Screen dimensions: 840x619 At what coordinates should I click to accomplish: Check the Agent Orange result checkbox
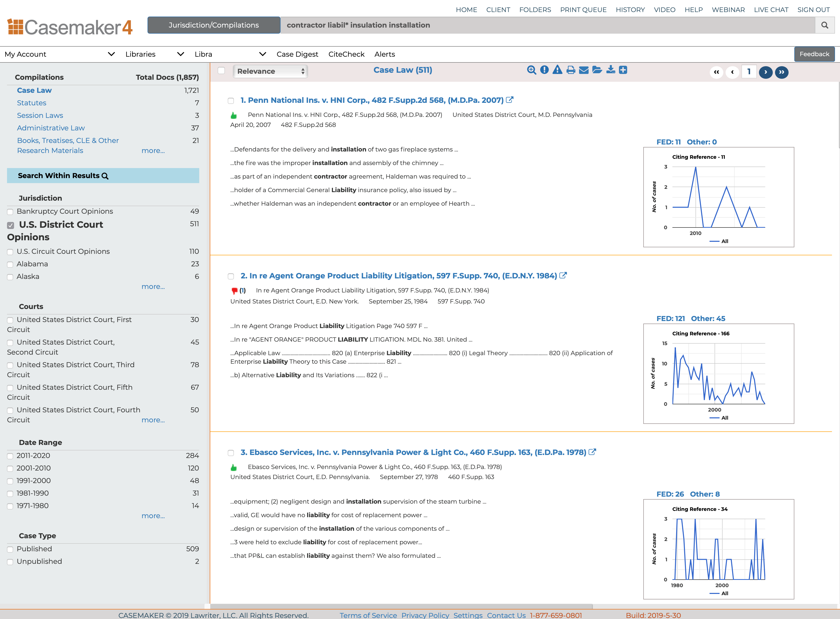(231, 277)
